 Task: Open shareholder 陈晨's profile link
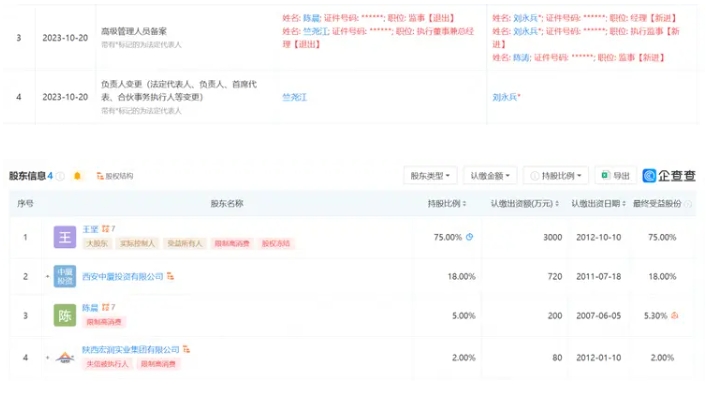[x=90, y=307]
